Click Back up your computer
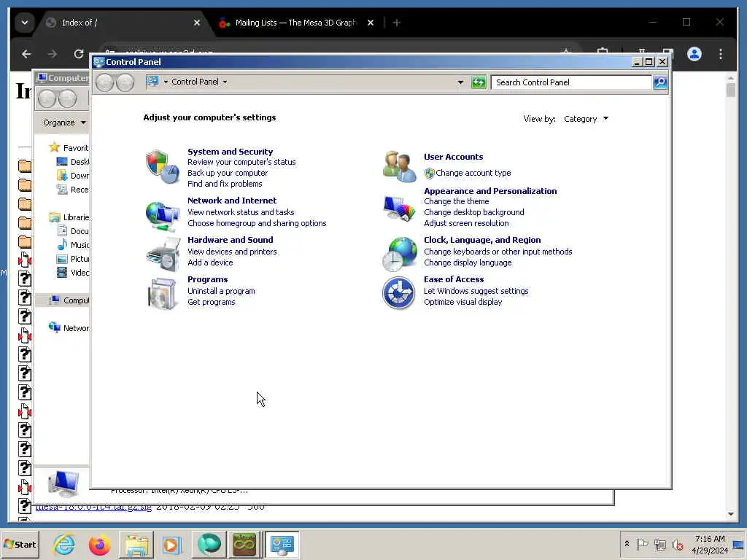747x560 pixels. pyautogui.click(x=228, y=173)
